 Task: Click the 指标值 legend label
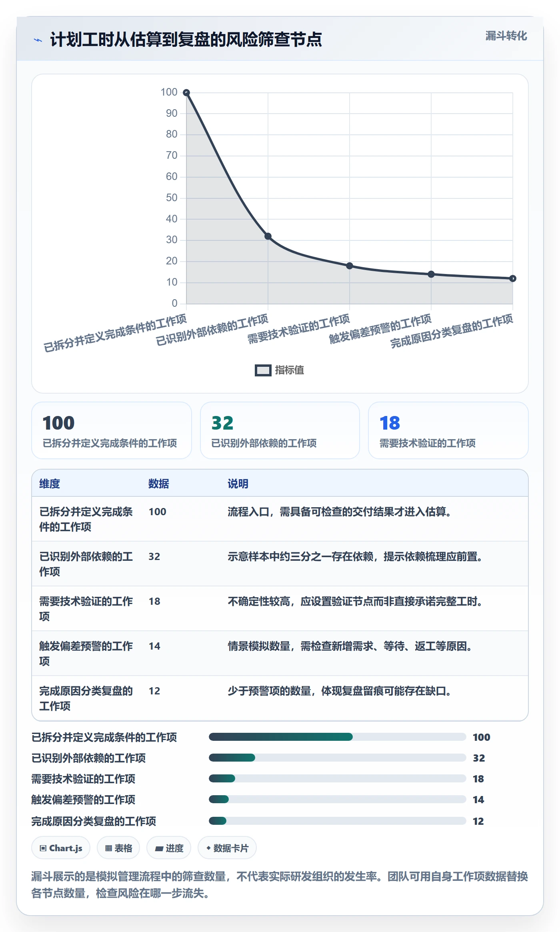pyautogui.click(x=290, y=370)
